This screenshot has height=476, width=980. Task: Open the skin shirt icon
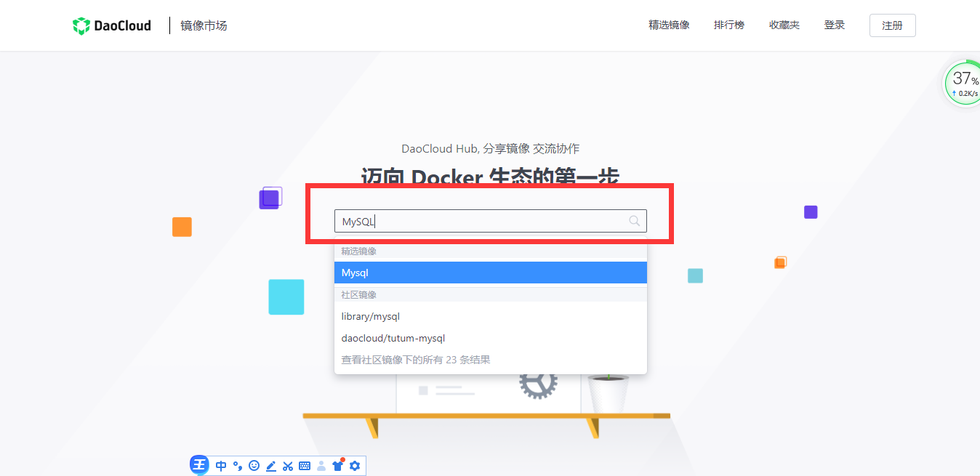(338, 465)
